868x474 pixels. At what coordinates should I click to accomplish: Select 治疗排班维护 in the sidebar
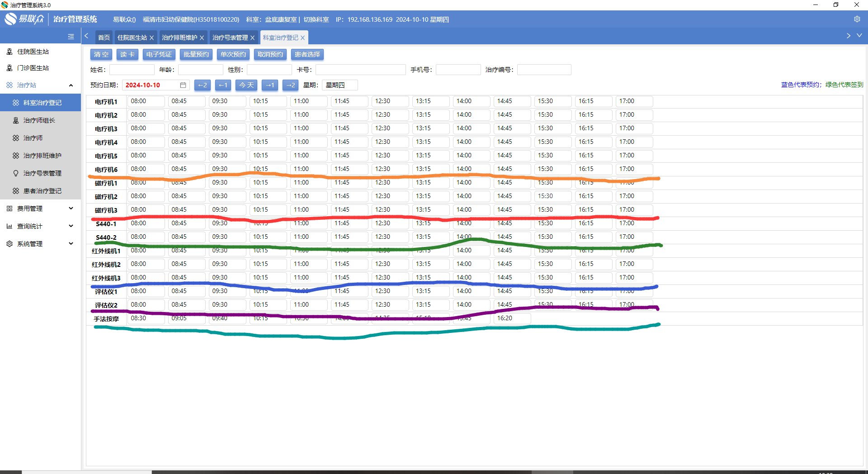point(40,156)
